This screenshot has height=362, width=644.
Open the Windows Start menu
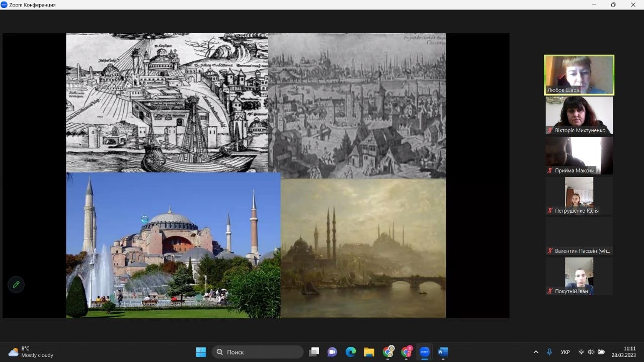(x=201, y=352)
